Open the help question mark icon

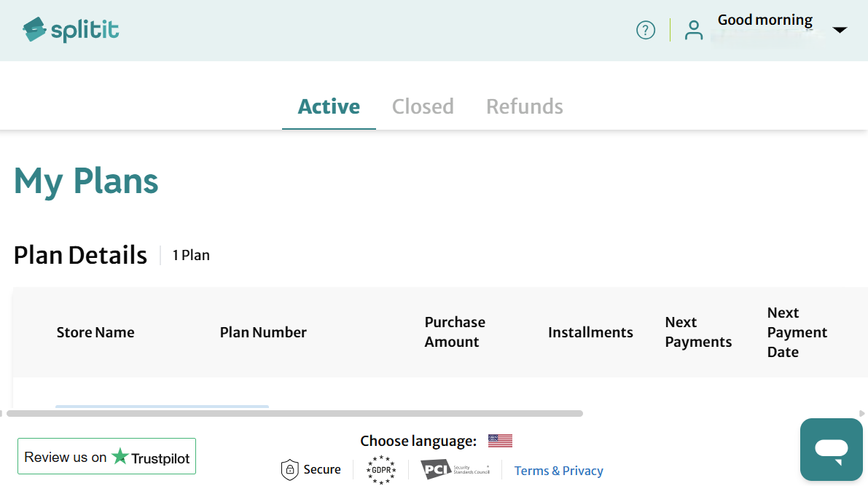(x=646, y=30)
